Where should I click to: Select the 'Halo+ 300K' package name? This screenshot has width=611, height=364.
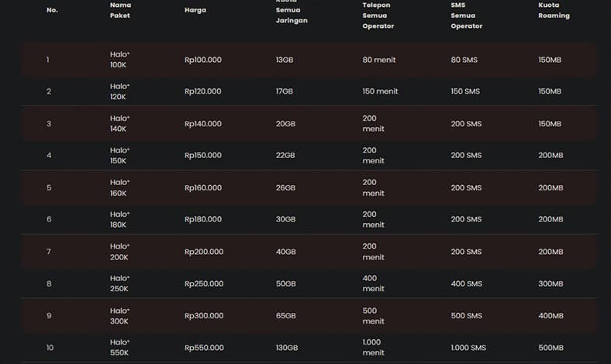(119, 316)
